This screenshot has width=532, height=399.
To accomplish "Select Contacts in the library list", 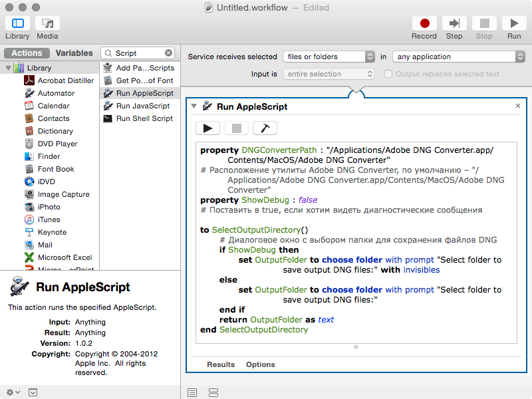I will [47, 118].
